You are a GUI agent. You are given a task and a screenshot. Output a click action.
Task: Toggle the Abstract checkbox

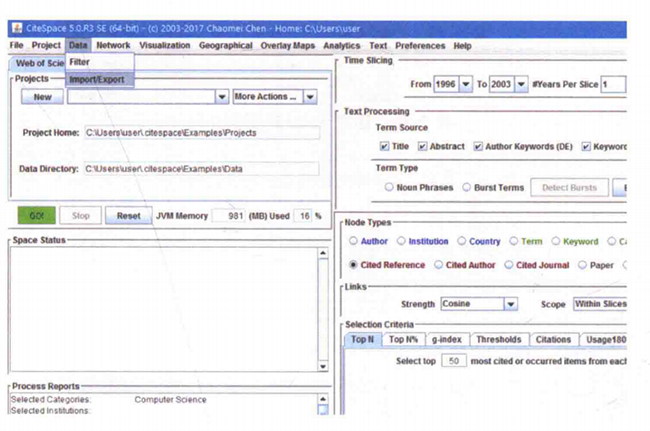(422, 146)
